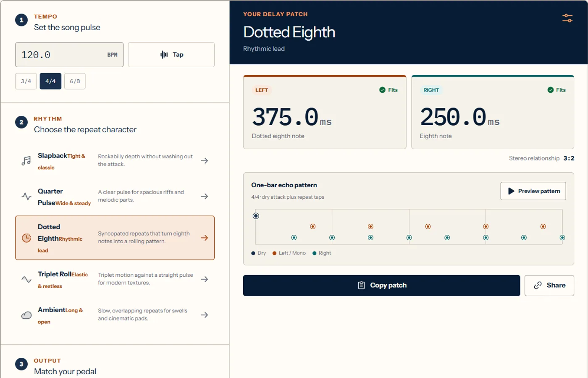Click the green Fits checkmark on LEFT card
588x378 pixels.
click(382, 90)
